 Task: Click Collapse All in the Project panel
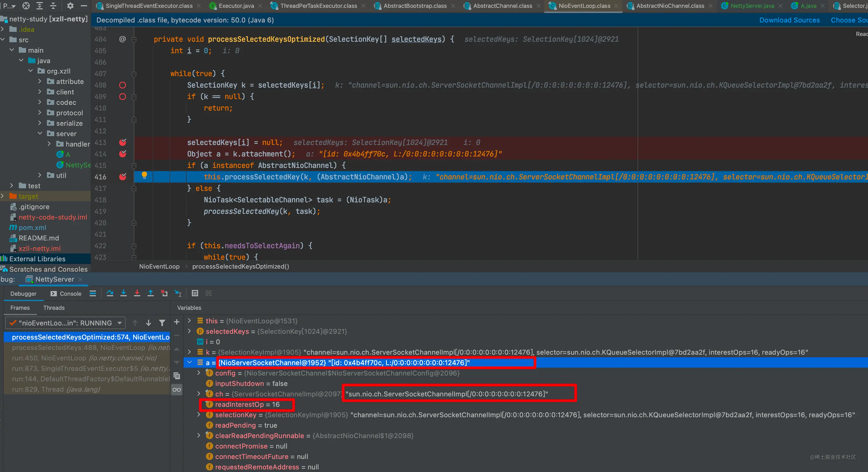pyautogui.click(x=53, y=6)
